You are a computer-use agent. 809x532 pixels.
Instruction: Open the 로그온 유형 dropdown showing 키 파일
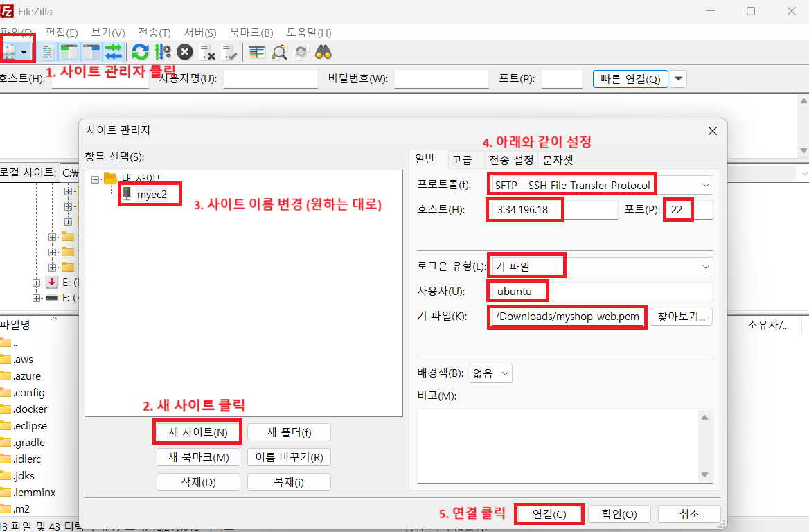coord(602,266)
